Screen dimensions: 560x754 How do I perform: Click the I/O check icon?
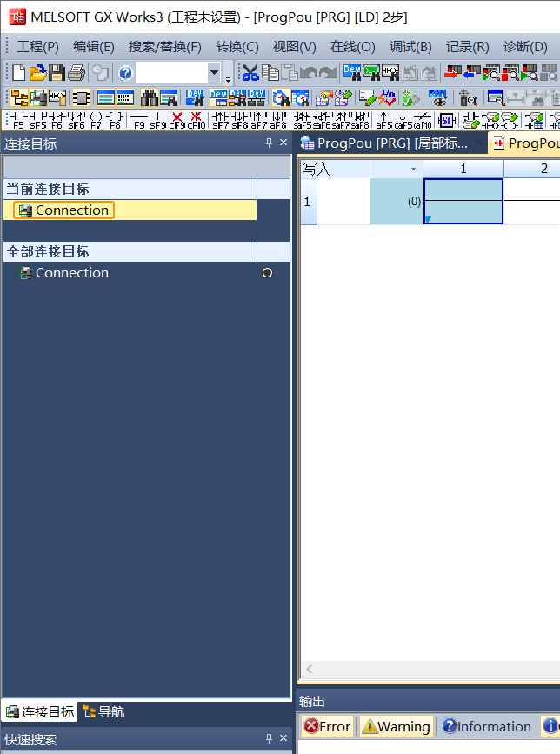pyautogui.click(x=387, y=98)
